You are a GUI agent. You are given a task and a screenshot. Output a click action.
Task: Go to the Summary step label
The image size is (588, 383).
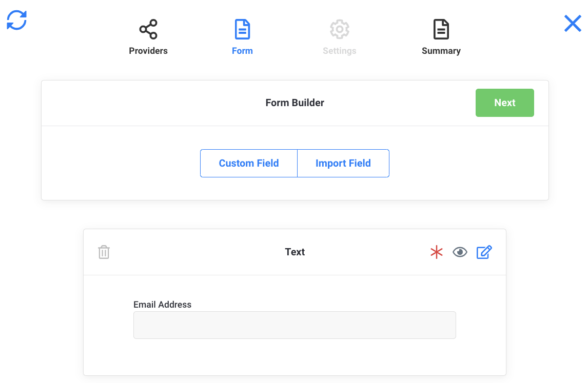[x=441, y=51]
